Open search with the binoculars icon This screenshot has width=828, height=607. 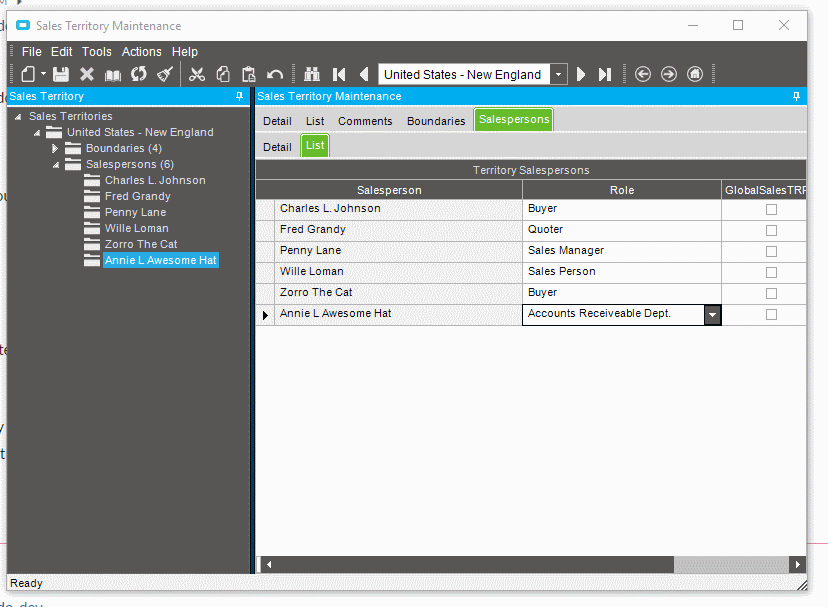click(312, 74)
